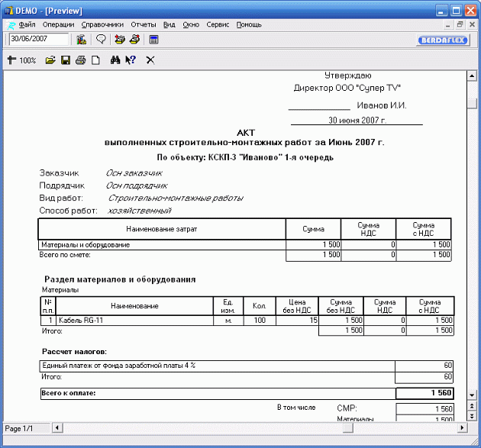Click vertical scrollbar up arrow
481x448 pixels.
tap(472, 76)
